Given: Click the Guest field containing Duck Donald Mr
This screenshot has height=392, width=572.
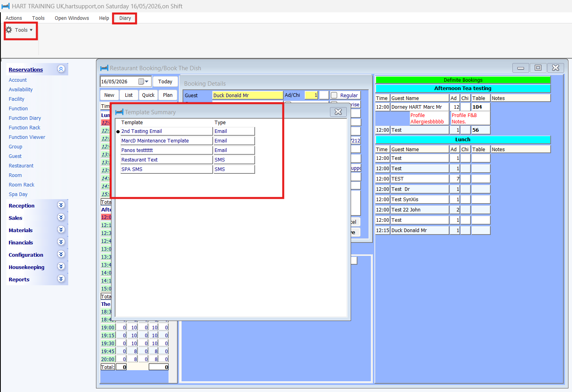Looking at the screenshot, I should coord(248,95).
